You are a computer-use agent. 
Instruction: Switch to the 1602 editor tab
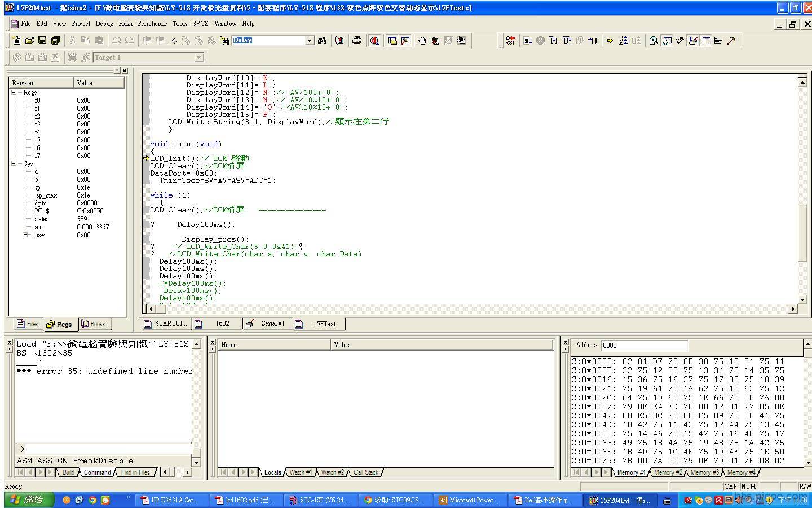tap(217, 323)
